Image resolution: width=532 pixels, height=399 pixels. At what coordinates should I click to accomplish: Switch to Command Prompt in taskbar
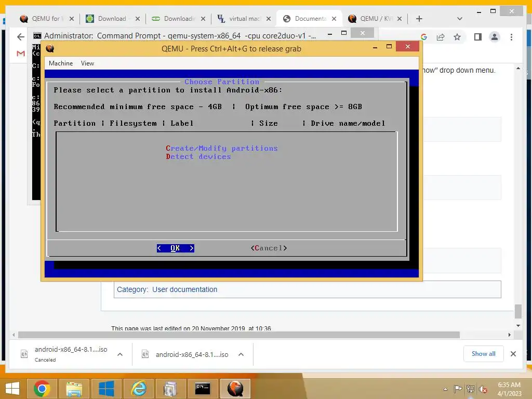(x=203, y=389)
